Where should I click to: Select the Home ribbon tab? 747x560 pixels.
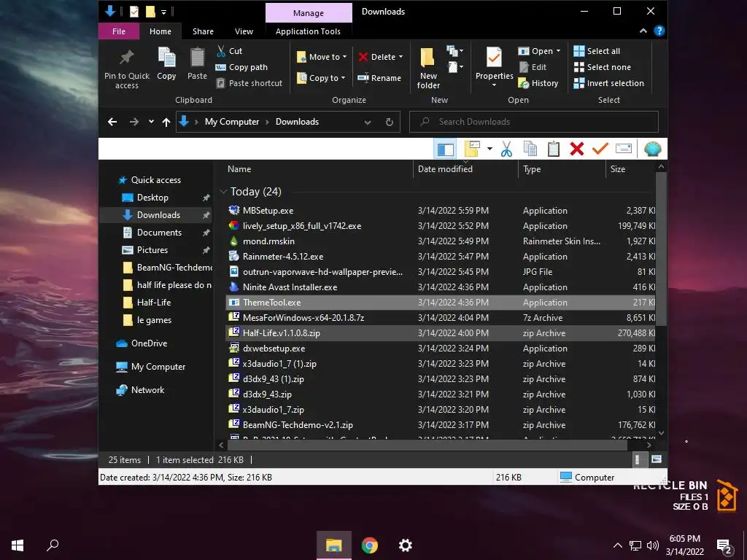click(160, 31)
